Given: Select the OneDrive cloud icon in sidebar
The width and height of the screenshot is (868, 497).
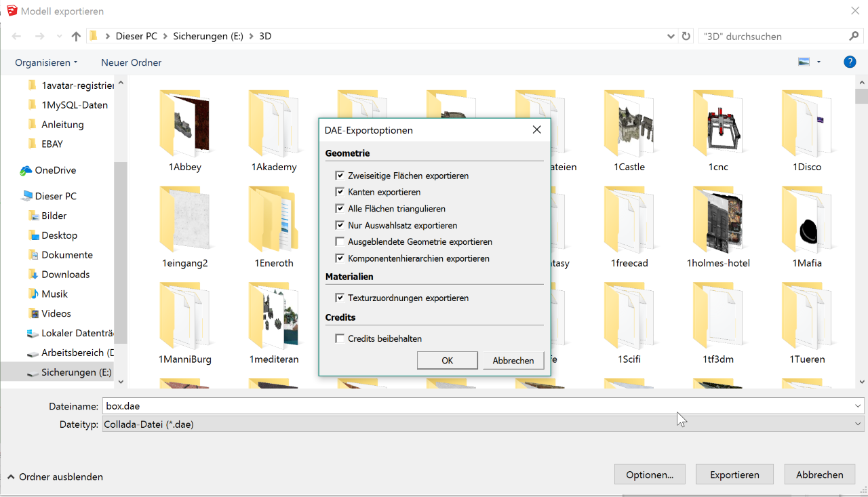Looking at the screenshot, I should (x=26, y=170).
